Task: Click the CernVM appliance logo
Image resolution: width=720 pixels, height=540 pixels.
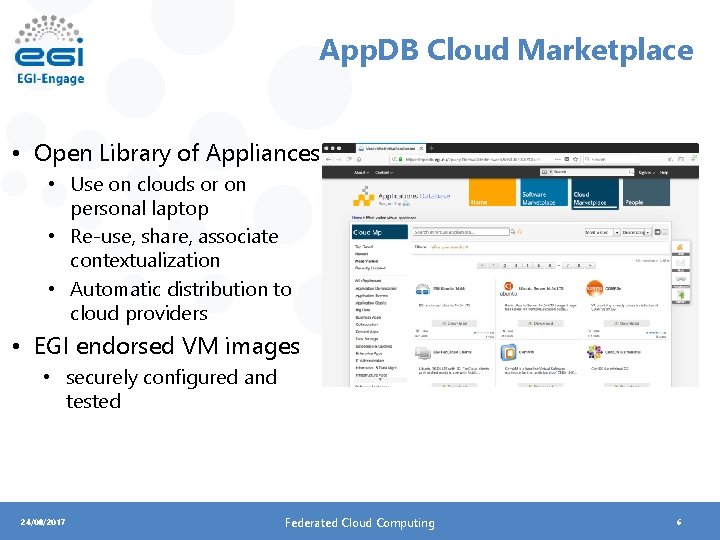Action: pos(508,353)
